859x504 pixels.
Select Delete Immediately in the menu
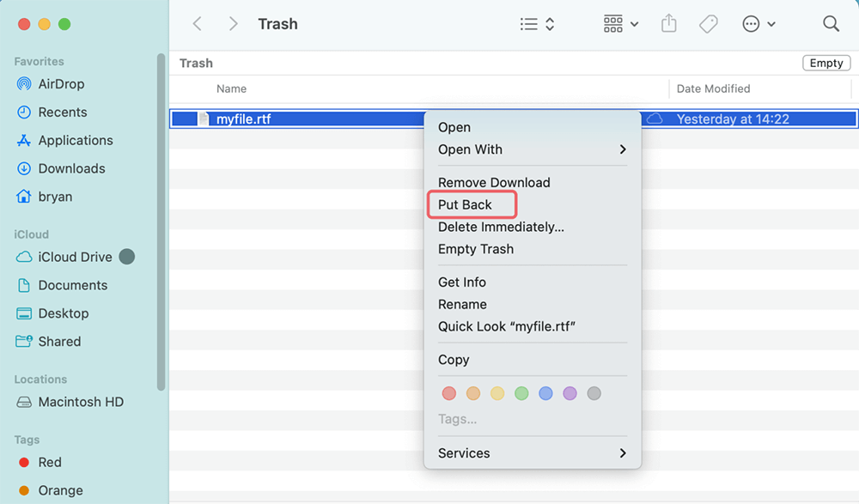[500, 227]
